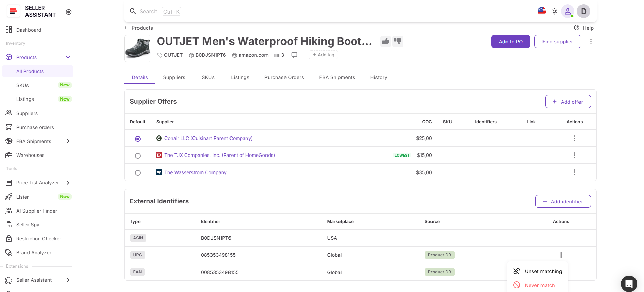Open actions menu for Conair LLC offer
644x292 pixels.
click(x=574, y=138)
